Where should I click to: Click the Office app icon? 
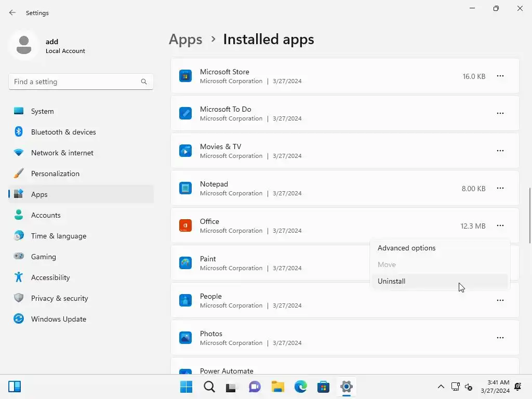point(185,225)
